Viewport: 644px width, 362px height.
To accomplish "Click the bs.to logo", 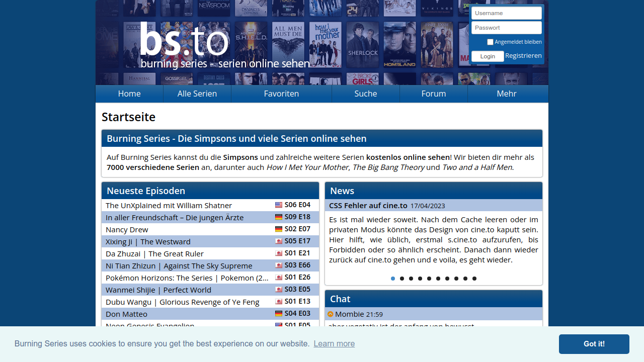I will coord(225,45).
